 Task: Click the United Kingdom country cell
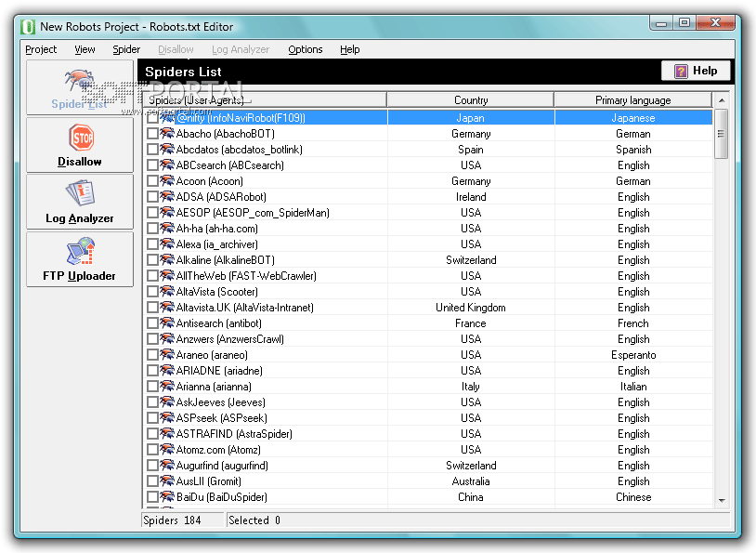[x=471, y=308]
